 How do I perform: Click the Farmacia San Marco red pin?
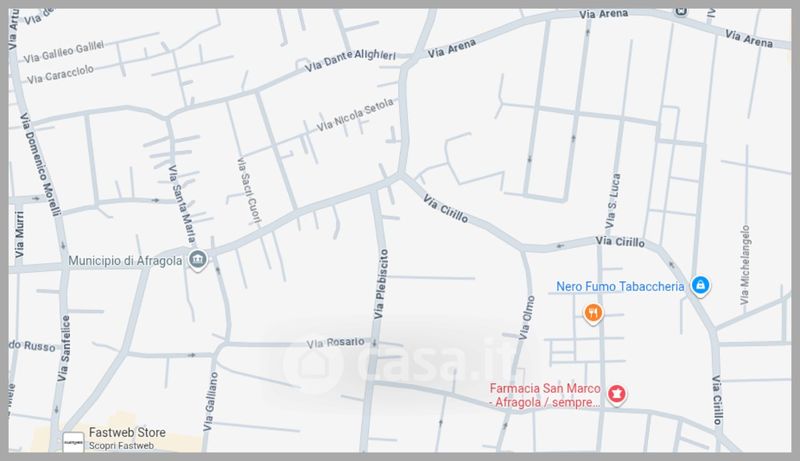click(x=616, y=394)
